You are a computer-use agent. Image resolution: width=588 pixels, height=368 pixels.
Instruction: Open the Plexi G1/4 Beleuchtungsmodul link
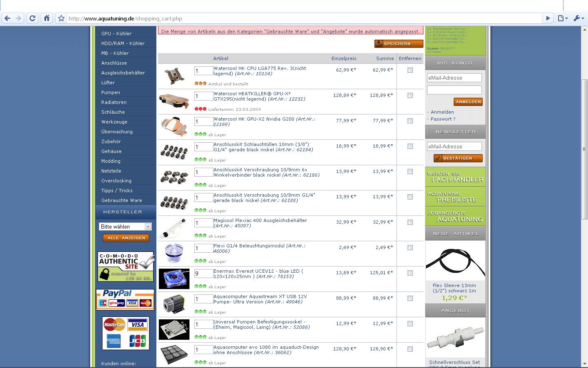(x=259, y=249)
